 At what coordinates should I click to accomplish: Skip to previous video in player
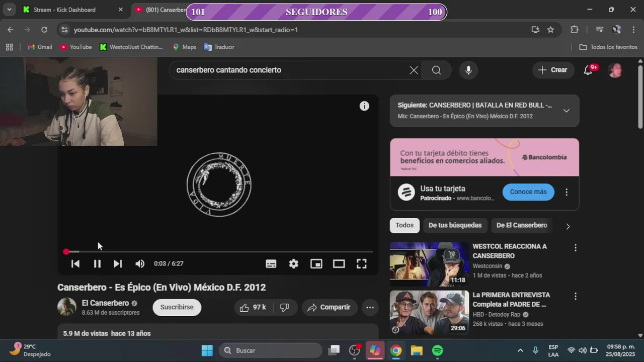[x=75, y=263]
